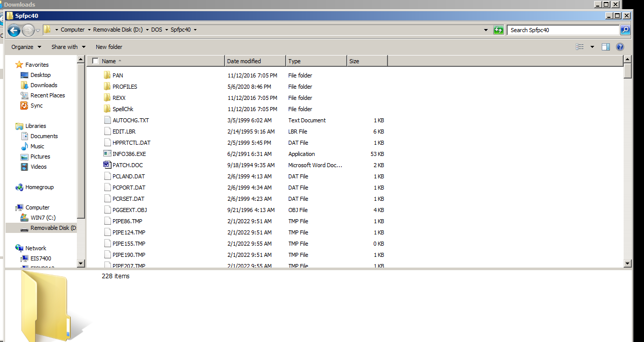Open Recent Places in the sidebar
This screenshot has width=644, height=342.
[x=48, y=95]
